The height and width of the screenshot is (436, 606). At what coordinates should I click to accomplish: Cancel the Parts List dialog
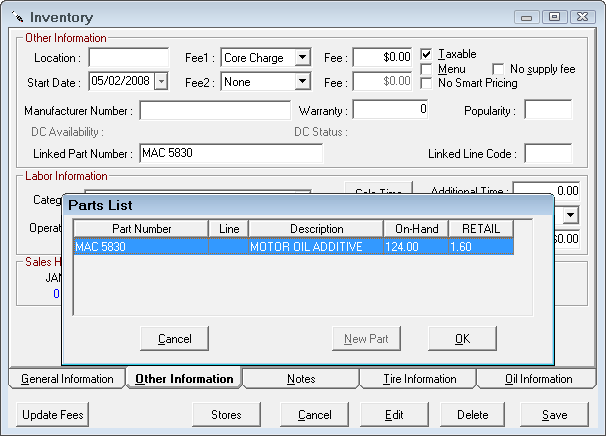(174, 339)
